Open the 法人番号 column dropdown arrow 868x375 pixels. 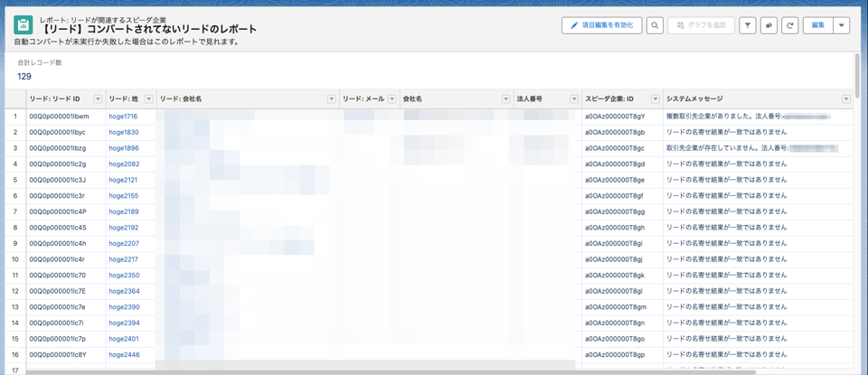[x=573, y=99]
